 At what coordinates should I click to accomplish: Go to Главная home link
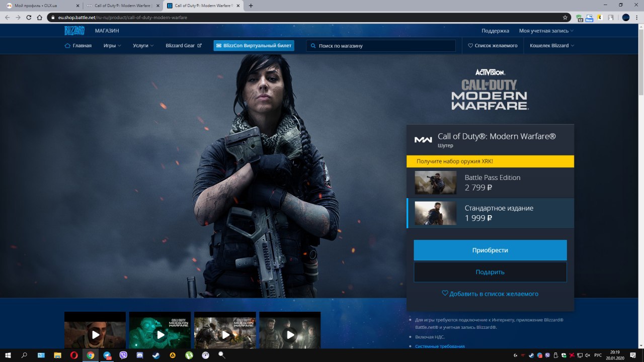click(x=78, y=45)
